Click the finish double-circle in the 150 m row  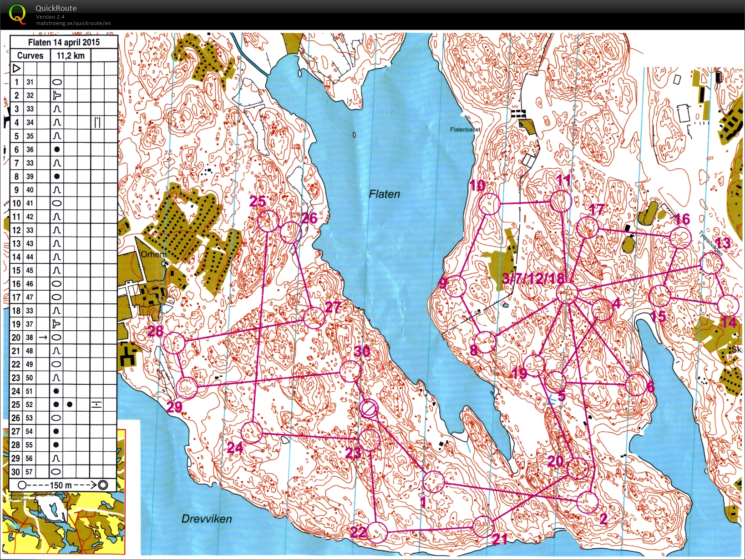(103, 485)
